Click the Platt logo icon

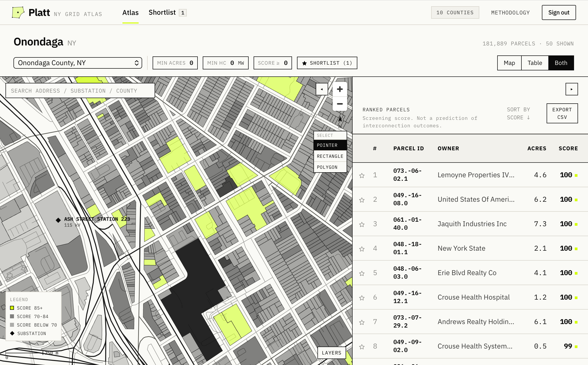pos(18,12)
